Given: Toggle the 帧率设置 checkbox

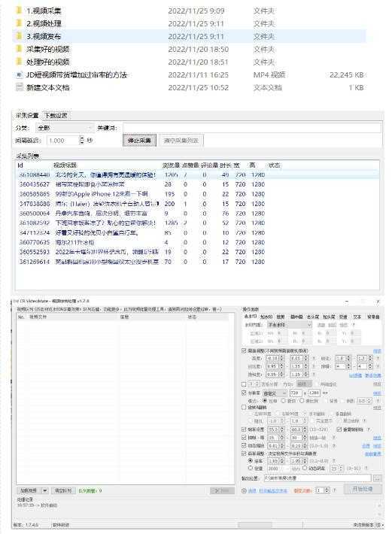Looking at the screenshot, I should click(244, 429).
